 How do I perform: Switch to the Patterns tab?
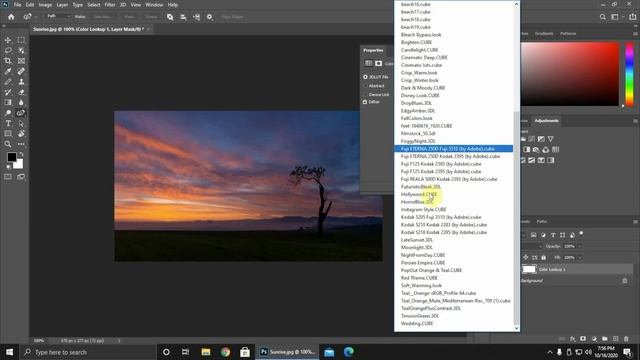click(568, 33)
